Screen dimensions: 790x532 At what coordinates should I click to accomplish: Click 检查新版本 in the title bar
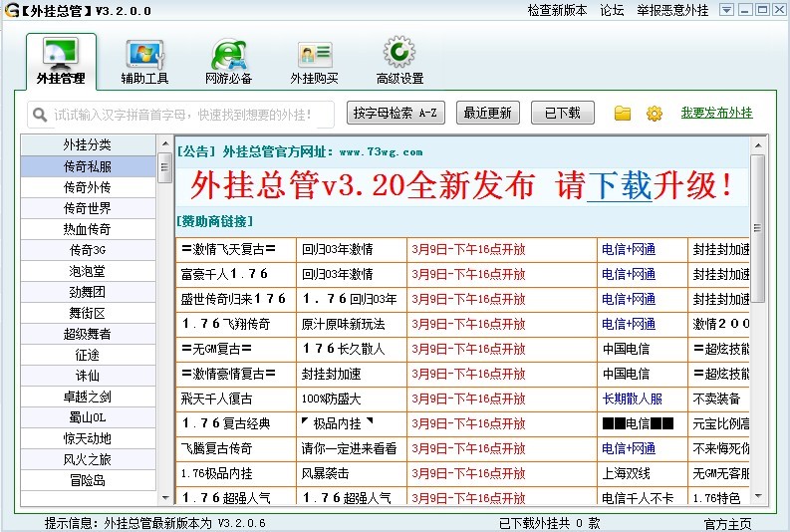pos(557,10)
